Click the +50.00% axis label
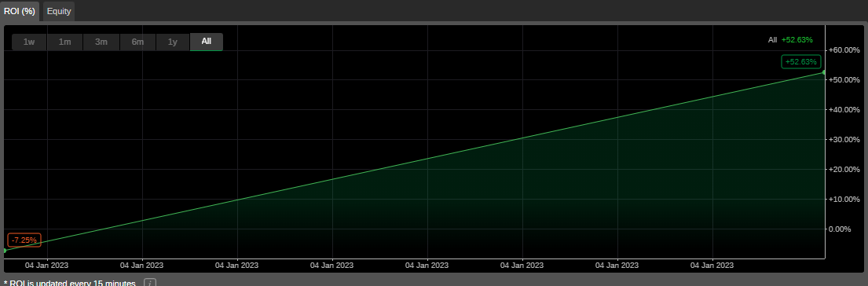 click(844, 79)
